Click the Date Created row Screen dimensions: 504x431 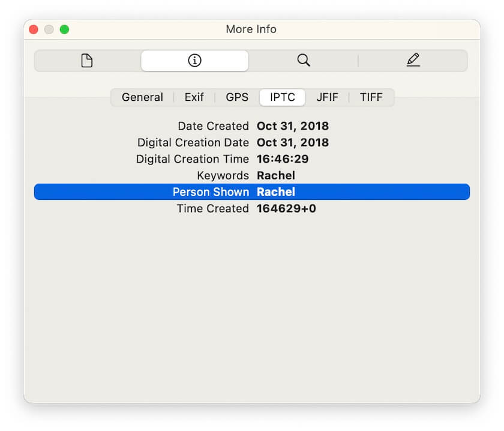pyautogui.click(x=252, y=126)
